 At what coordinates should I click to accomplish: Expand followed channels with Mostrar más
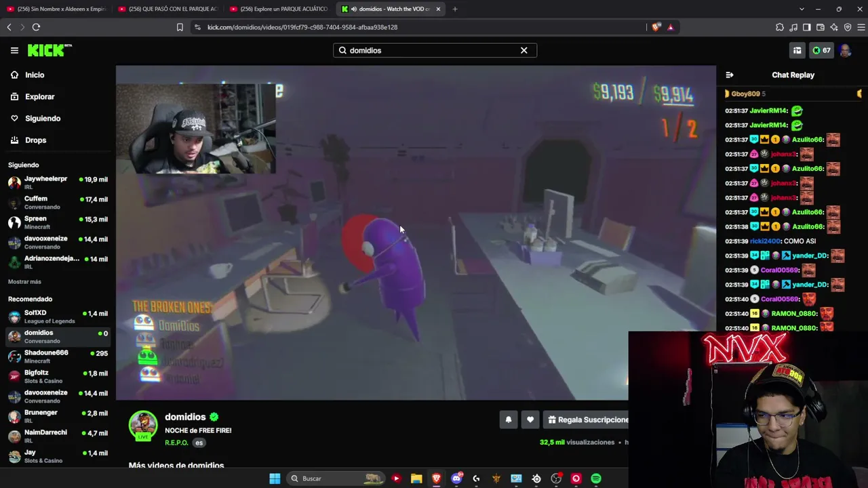[x=24, y=282]
